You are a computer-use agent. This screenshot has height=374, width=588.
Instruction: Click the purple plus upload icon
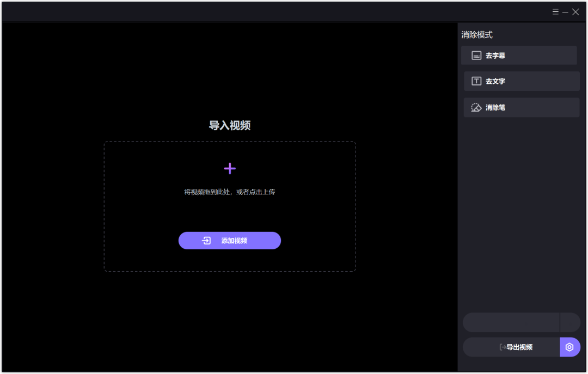point(230,168)
